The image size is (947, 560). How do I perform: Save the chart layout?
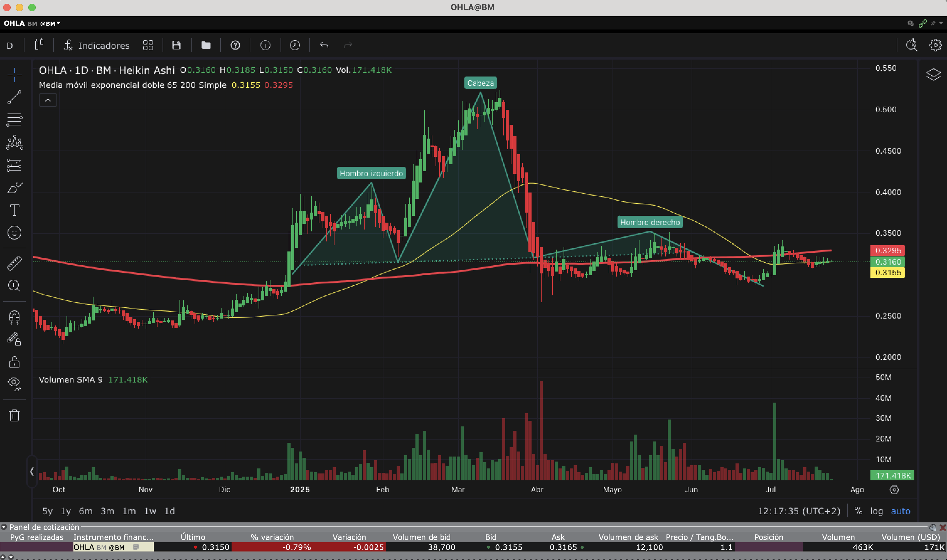(176, 45)
